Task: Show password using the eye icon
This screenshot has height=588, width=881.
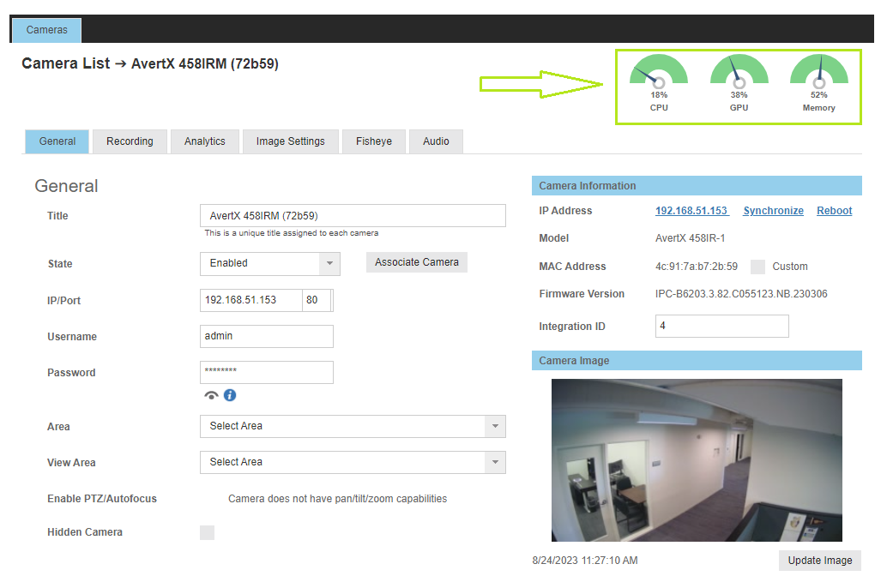Action: [211, 395]
